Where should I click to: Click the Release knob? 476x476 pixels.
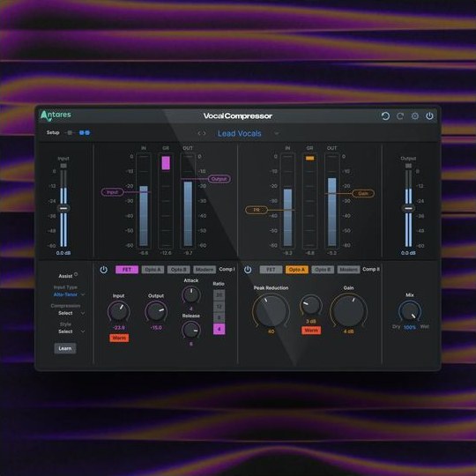[x=191, y=331]
